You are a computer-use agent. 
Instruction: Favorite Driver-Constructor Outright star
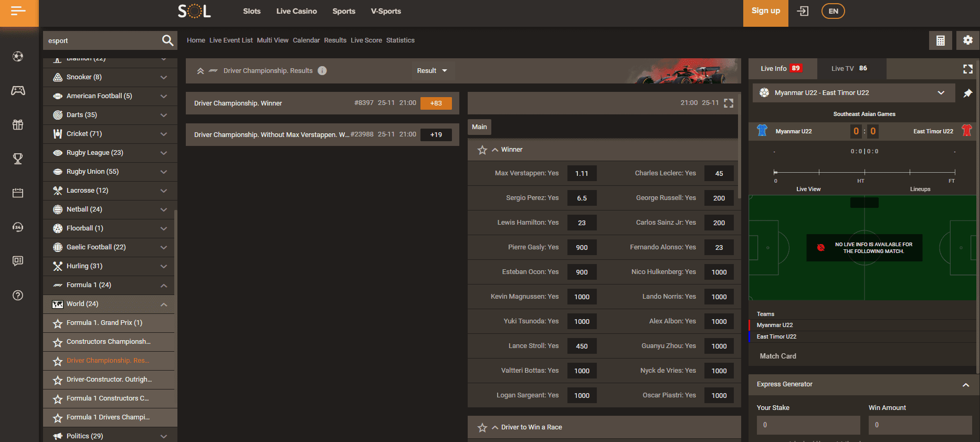coord(58,380)
